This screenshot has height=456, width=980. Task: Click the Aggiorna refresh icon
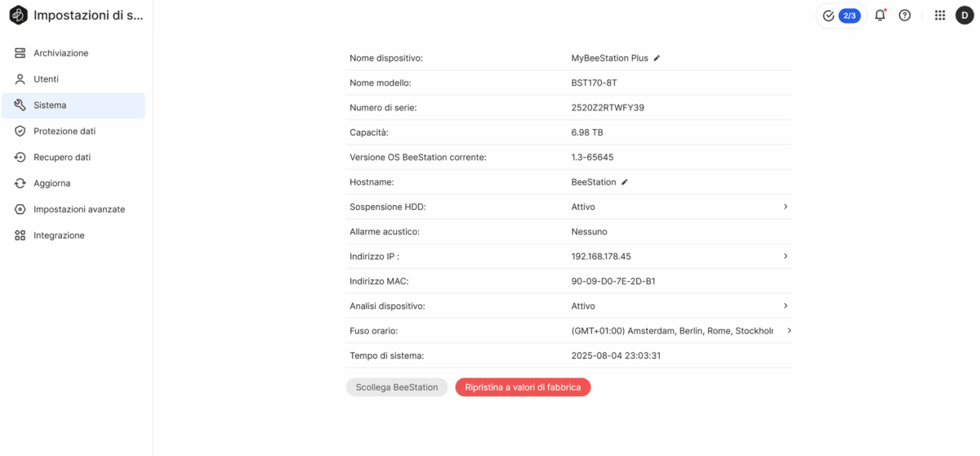tap(20, 183)
